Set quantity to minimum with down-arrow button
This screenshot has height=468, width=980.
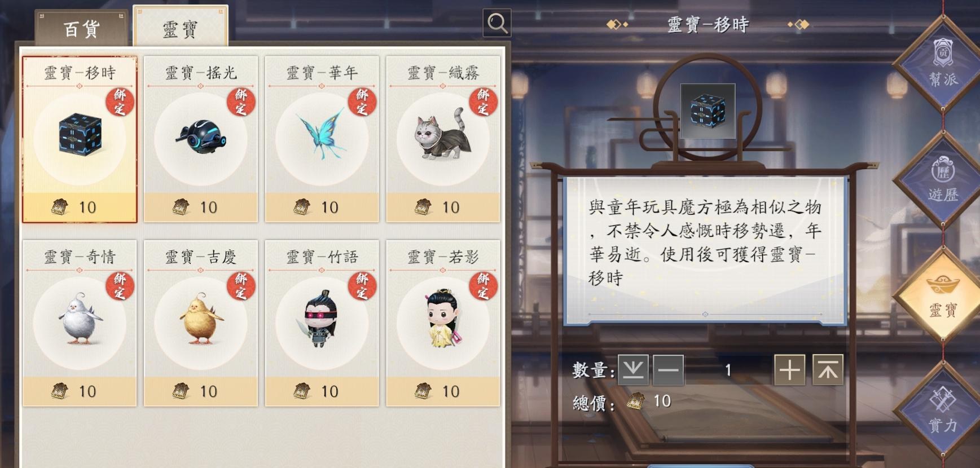click(x=633, y=370)
